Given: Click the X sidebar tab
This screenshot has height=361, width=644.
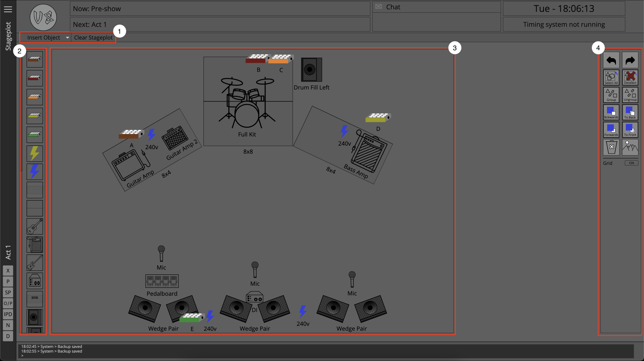Looking at the screenshot, I should click(8, 270).
